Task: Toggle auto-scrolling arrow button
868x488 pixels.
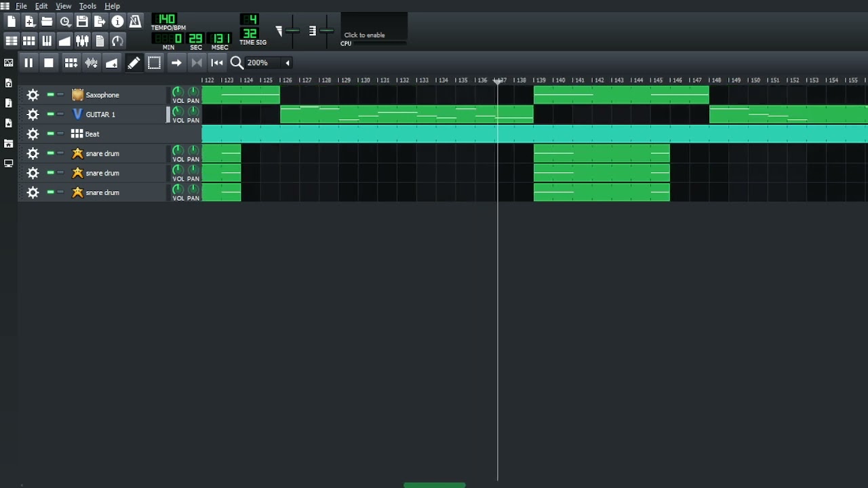Action: 176,62
